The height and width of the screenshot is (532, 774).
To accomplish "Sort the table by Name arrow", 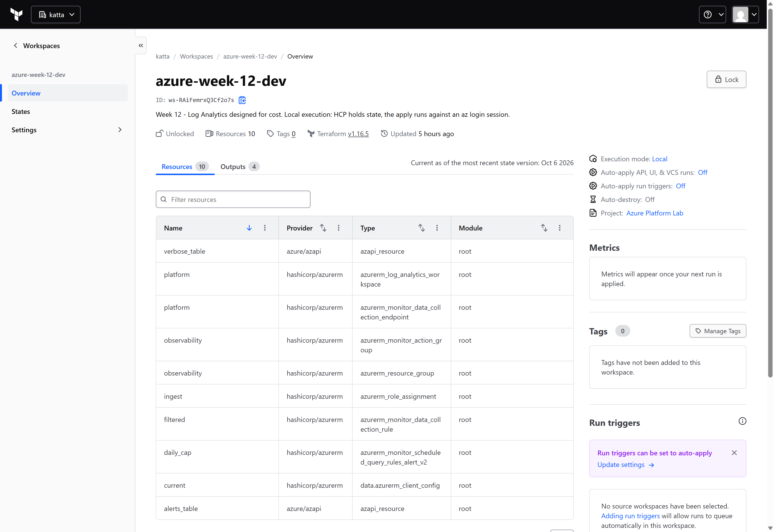I will [x=249, y=228].
